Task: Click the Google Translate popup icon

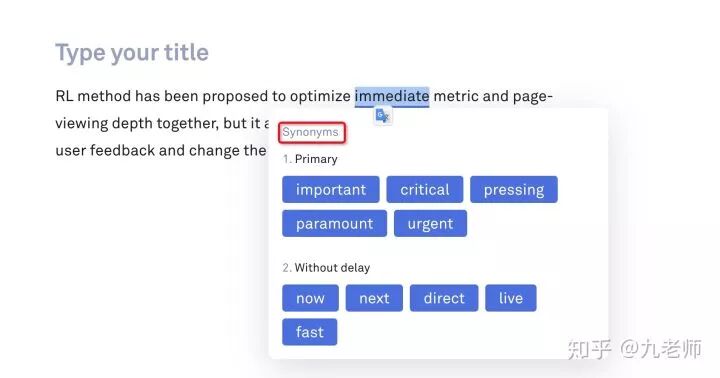Action: pyautogui.click(x=382, y=115)
